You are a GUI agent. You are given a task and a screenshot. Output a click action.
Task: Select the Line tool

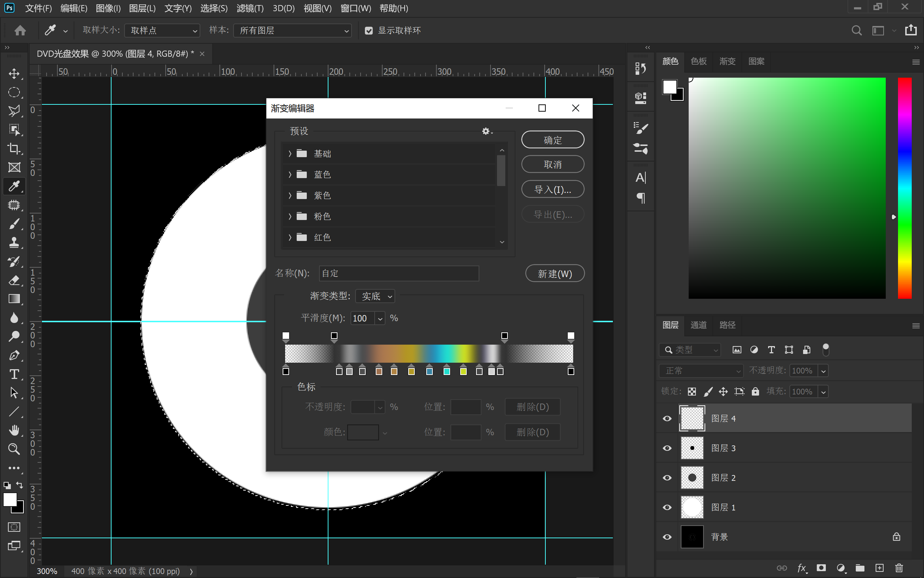(14, 411)
